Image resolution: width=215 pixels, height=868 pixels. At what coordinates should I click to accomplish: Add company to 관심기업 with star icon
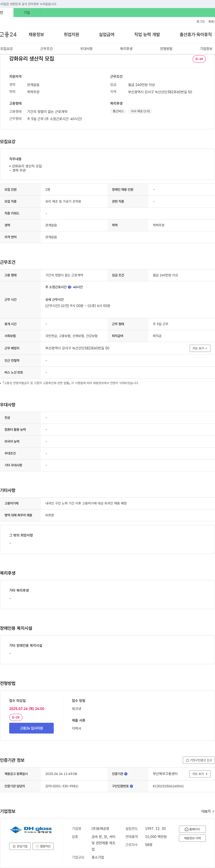coord(20,846)
